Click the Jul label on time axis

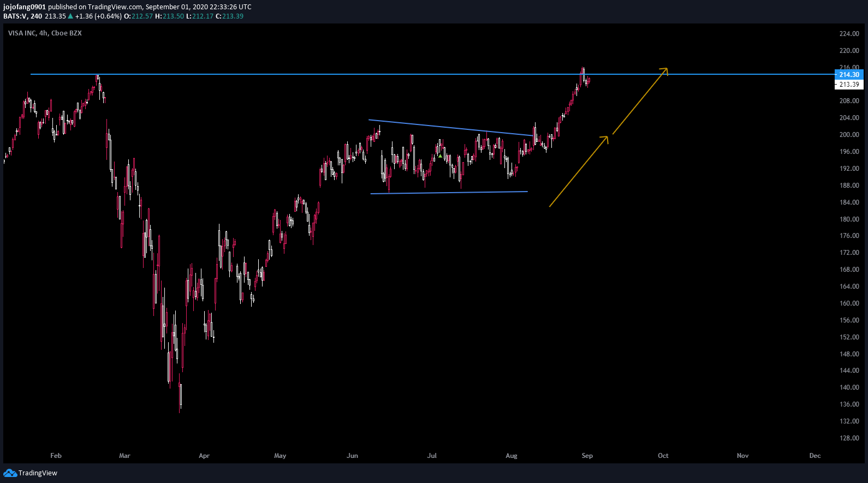tap(432, 456)
